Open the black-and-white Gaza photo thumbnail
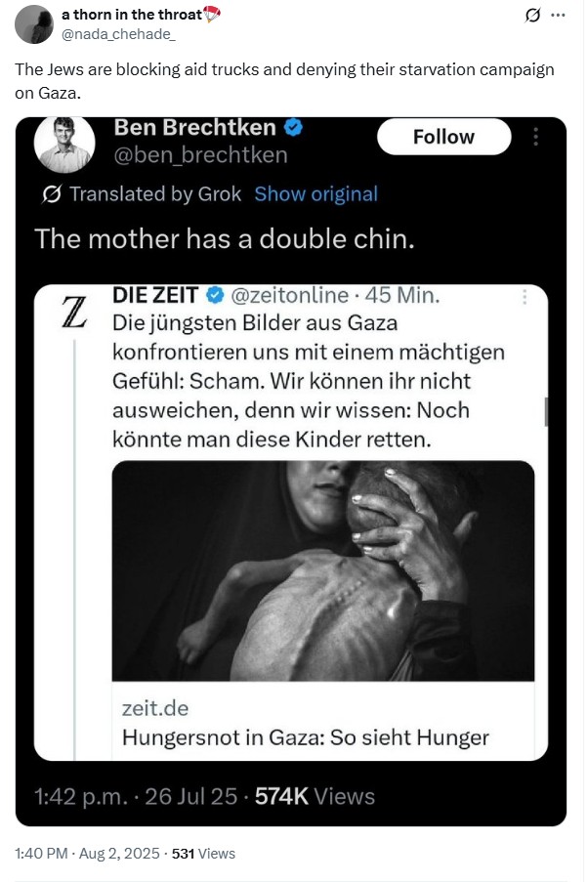The image size is (588, 882). point(323,570)
